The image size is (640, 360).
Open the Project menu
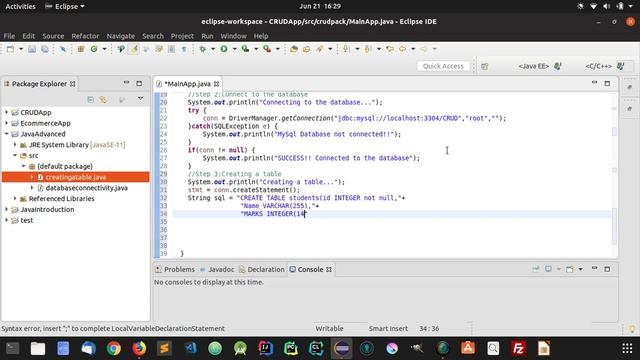tap(182, 36)
